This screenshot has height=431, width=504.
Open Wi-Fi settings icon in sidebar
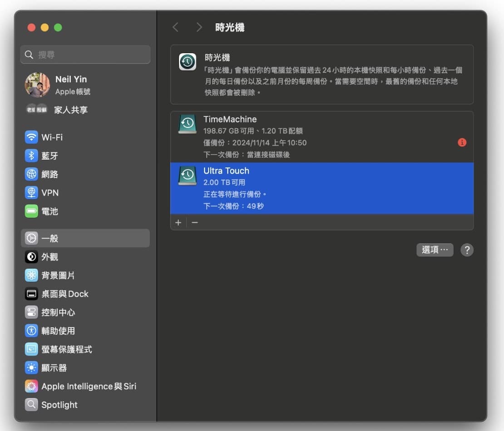31,137
